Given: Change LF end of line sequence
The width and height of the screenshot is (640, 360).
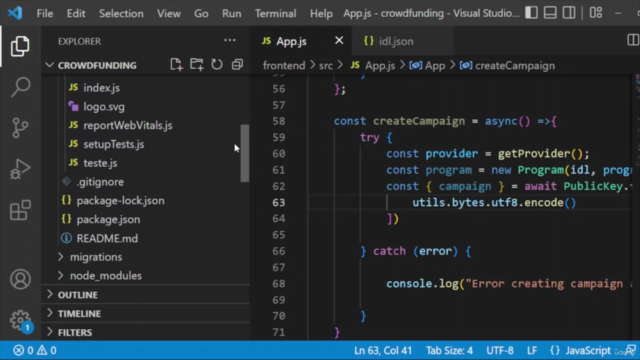Looking at the screenshot, I should coord(532,350).
